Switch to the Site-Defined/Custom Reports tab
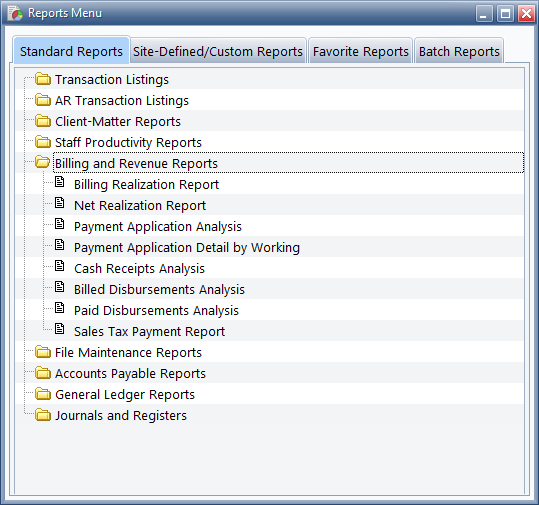This screenshot has width=539, height=505. click(218, 51)
